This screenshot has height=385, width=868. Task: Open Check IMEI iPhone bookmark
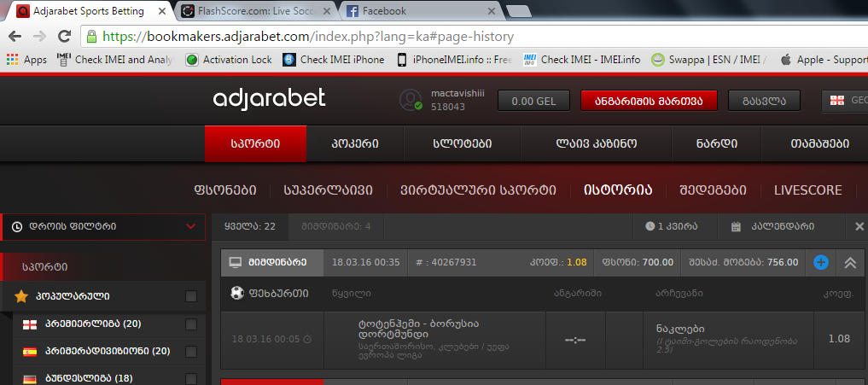pos(334,59)
